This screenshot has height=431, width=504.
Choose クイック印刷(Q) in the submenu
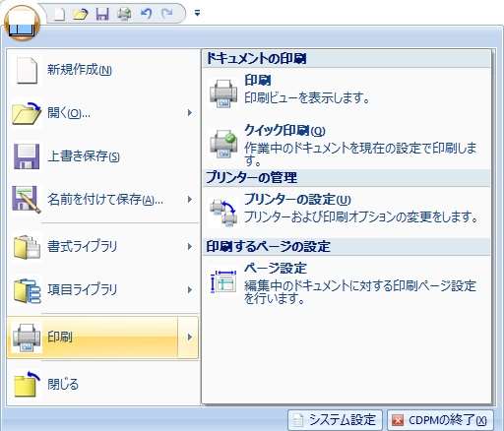click(x=284, y=131)
